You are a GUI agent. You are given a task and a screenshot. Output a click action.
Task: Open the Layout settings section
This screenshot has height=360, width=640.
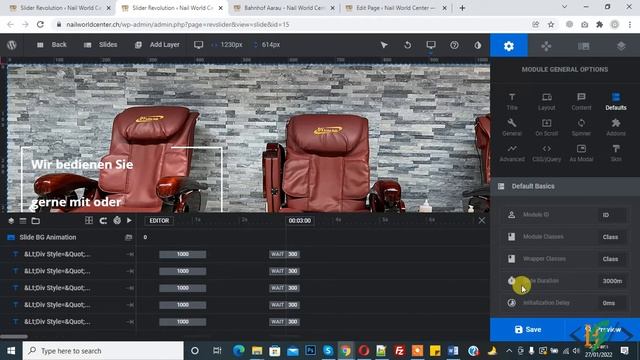click(547, 101)
